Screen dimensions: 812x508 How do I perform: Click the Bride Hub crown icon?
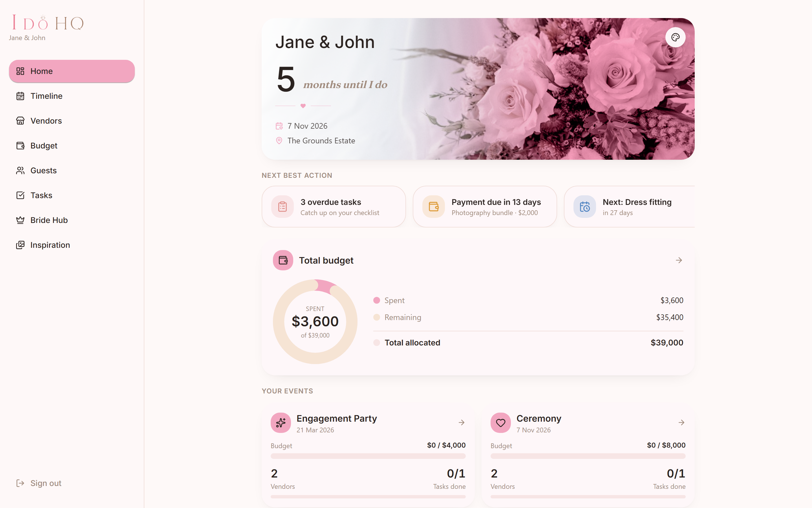click(x=20, y=220)
